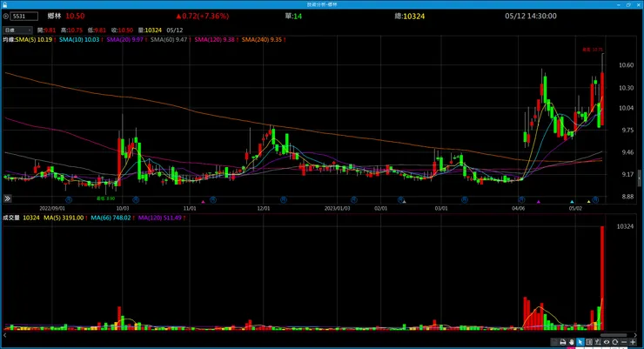Click the refresh circular-arrow icon

(614, 342)
